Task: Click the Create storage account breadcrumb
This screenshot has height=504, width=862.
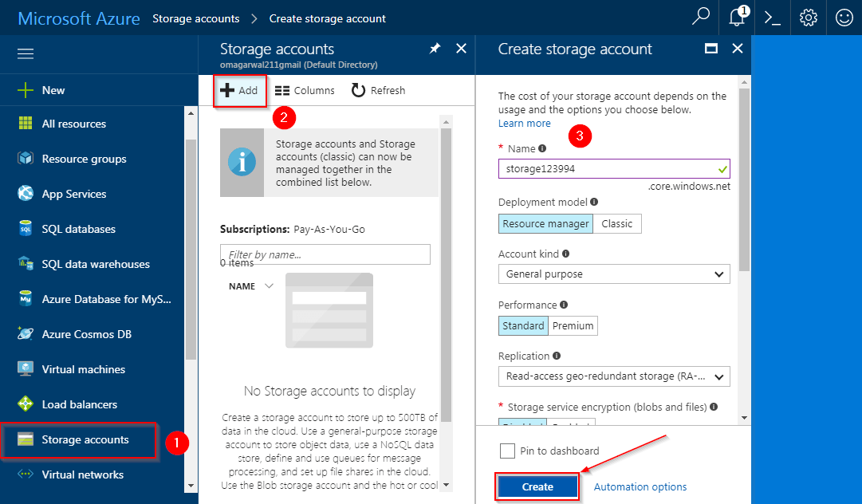Action: 327,18
